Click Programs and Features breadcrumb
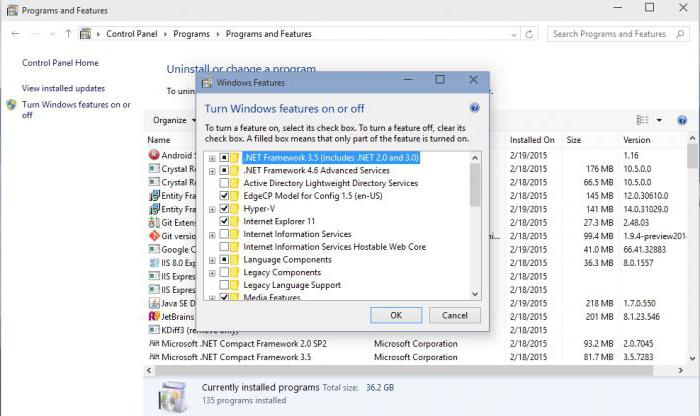This screenshot has height=416, width=700. (x=268, y=34)
